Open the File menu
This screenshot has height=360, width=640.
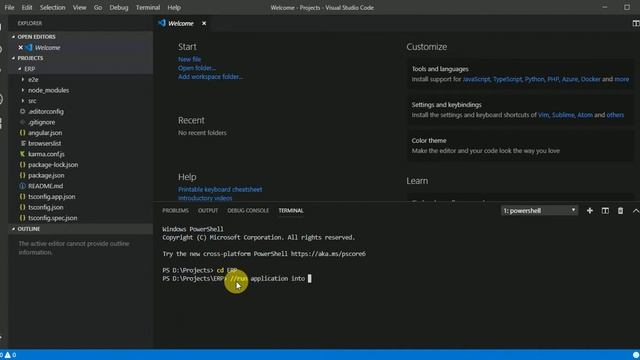pyautogui.click(x=9, y=7)
